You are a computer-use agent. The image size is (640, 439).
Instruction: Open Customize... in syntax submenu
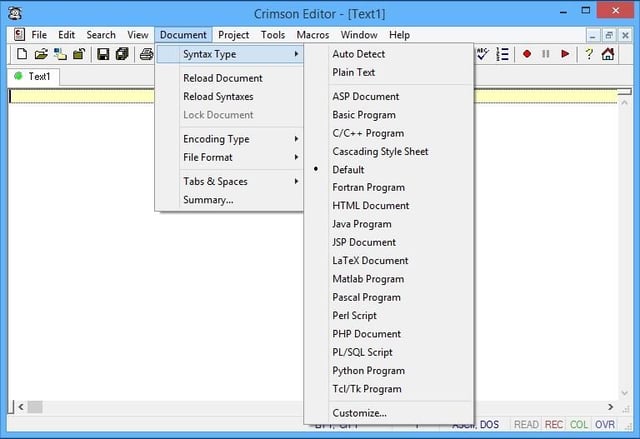pos(389,413)
